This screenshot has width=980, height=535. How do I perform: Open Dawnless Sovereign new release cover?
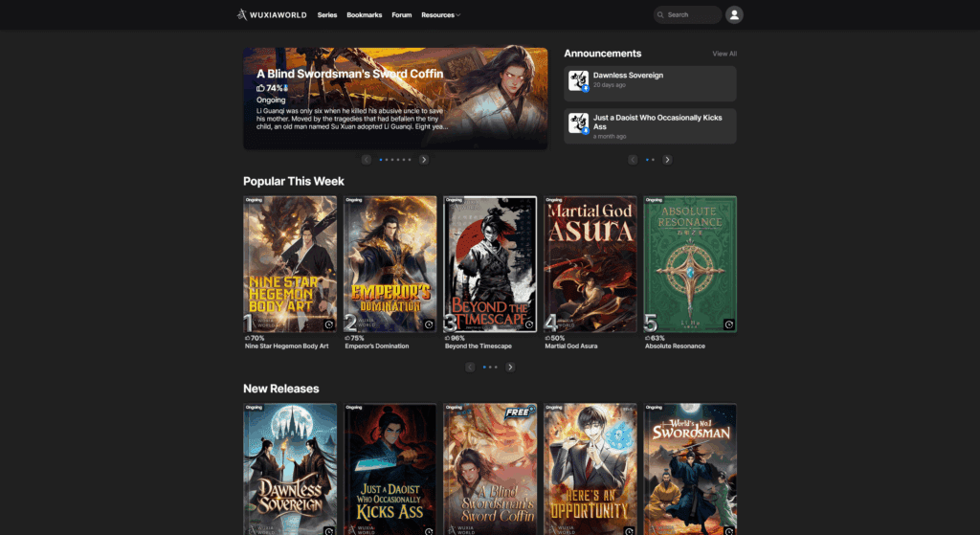[x=290, y=469]
